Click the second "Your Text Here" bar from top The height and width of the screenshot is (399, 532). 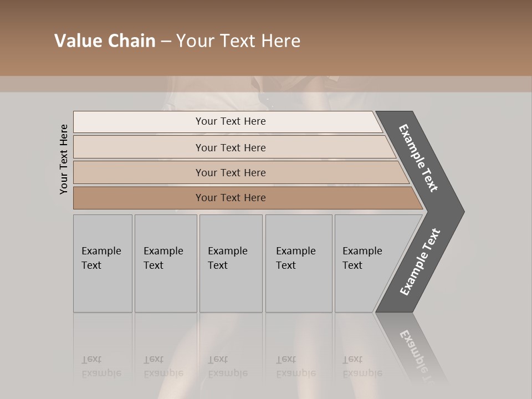click(231, 147)
